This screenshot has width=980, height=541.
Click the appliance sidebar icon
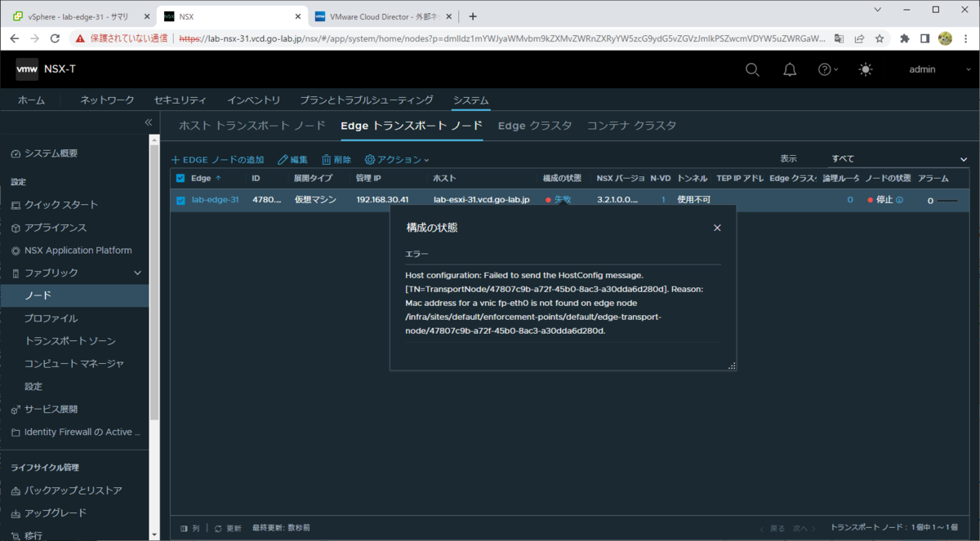click(x=16, y=228)
